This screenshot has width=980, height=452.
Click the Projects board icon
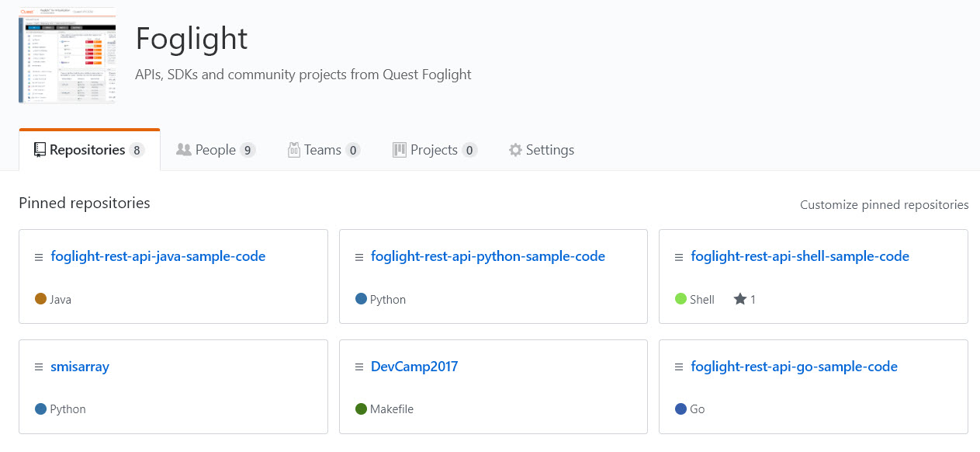click(400, 150)
